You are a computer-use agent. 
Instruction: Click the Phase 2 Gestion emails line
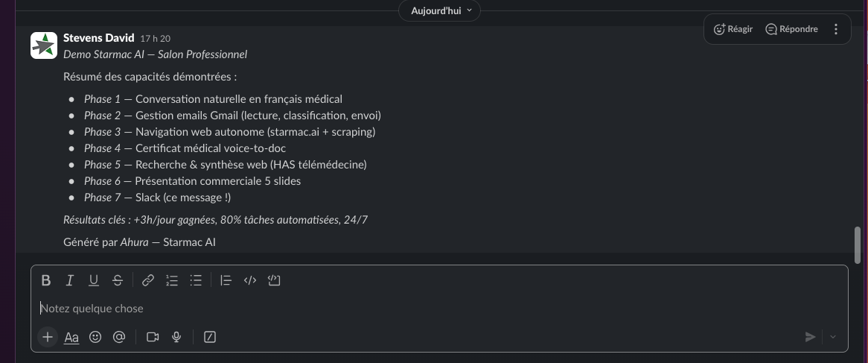click(x=232, y=116)
